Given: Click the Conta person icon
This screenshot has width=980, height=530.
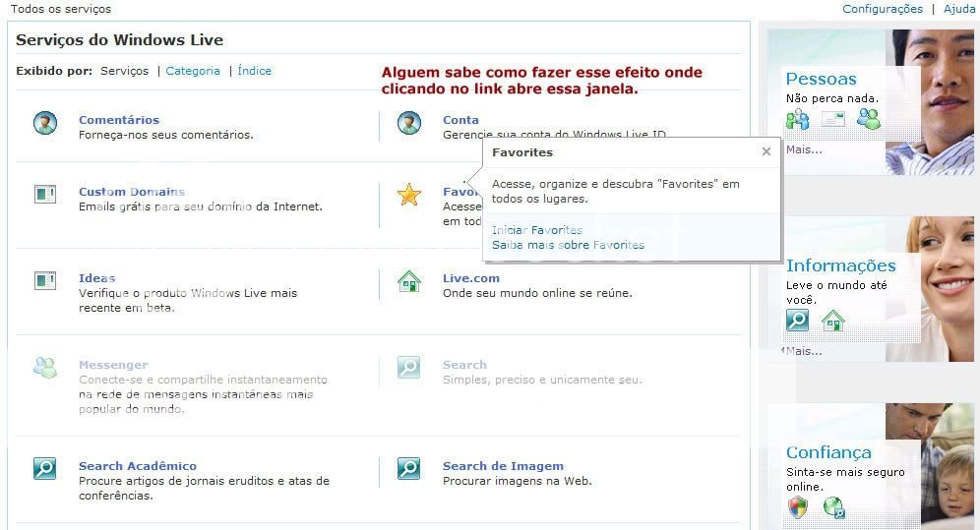Looking at the screenshot, I should tap(409, 123).
